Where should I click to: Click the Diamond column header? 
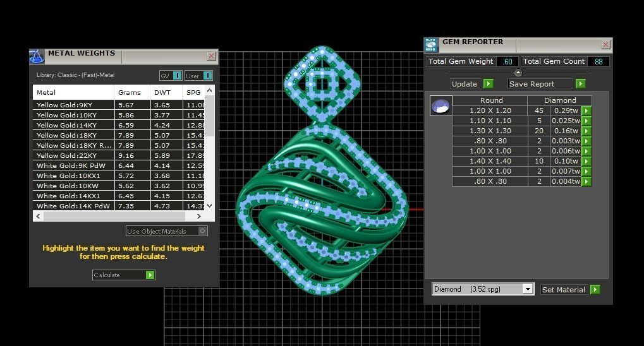pyautogui.click(x=560, y=100)
